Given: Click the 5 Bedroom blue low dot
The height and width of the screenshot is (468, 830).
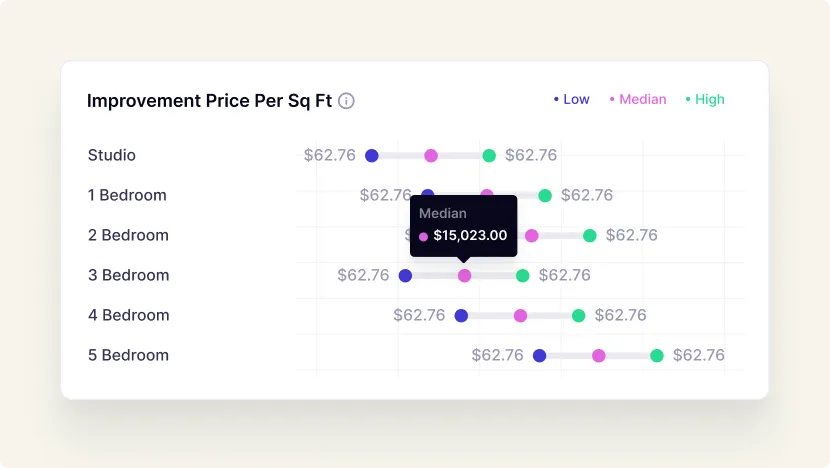Looking at the screenshot, I should coord(539,355).
